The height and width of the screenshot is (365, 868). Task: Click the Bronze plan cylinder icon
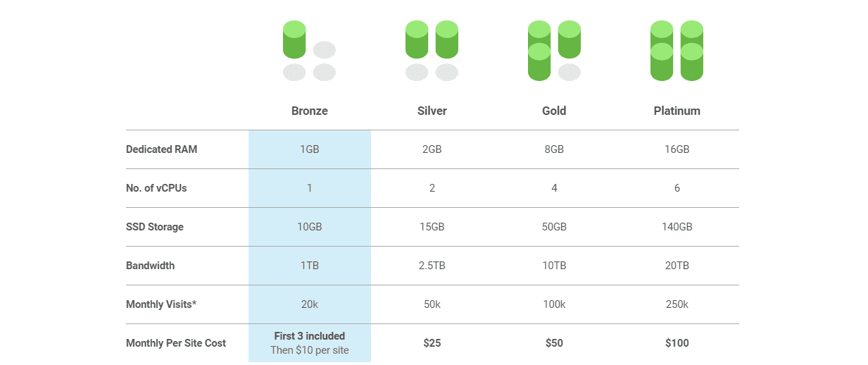309,51
